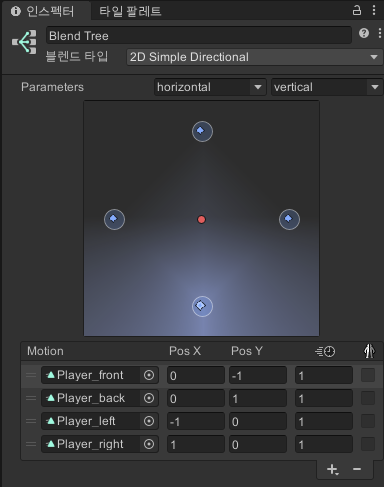Select the left motion point in blend graph
384x487 pixels.
click(x=114, y=219)
